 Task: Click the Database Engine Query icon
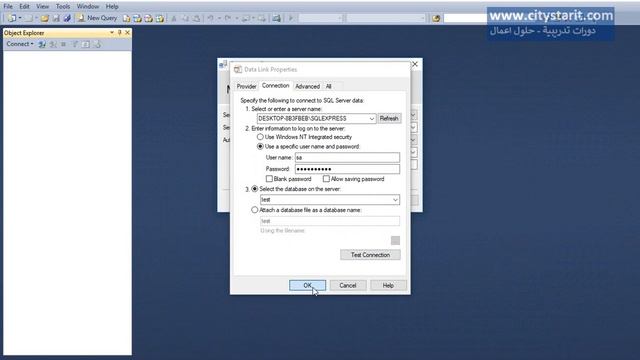(127, 18)
